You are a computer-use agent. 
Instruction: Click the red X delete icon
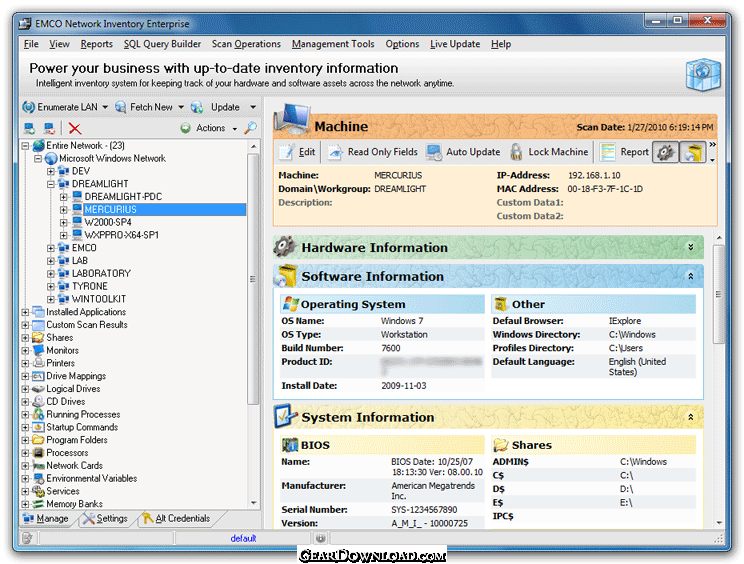pyautogui.click(x=74, y=128)
